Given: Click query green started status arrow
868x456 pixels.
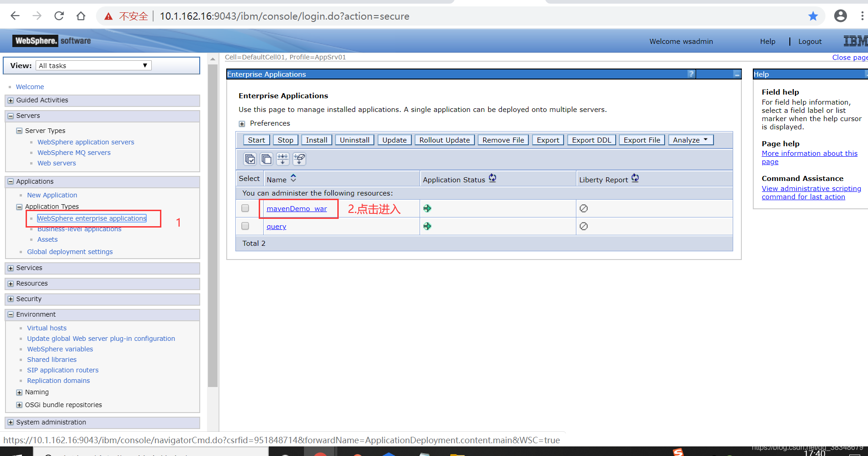Looking at the screenshot, I should [427, 226].
